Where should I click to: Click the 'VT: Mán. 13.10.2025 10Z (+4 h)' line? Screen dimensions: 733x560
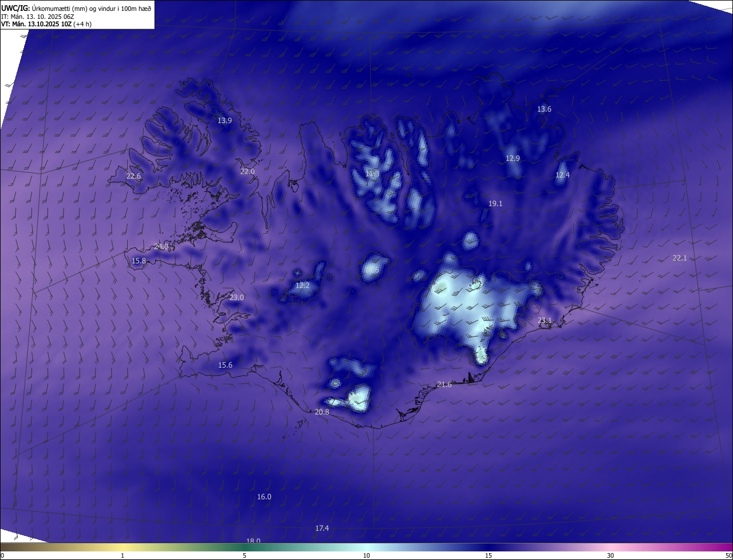46,24
